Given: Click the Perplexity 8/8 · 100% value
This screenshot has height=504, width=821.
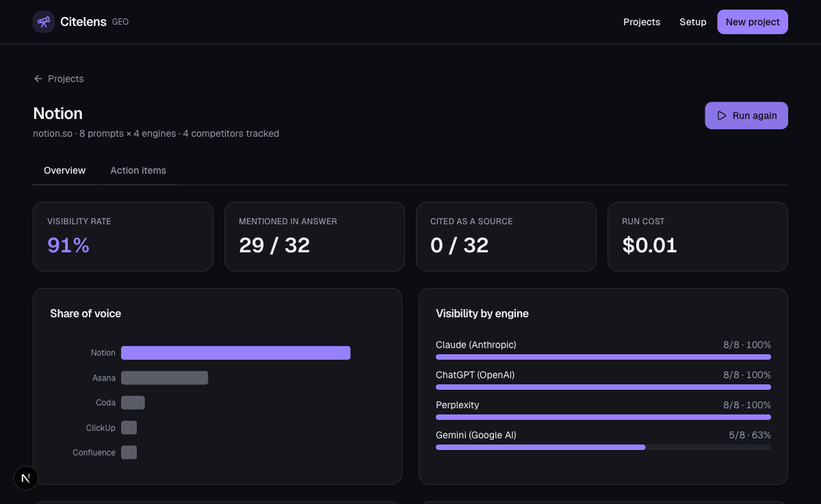Looking at the screenshot, I should point(747,405).
